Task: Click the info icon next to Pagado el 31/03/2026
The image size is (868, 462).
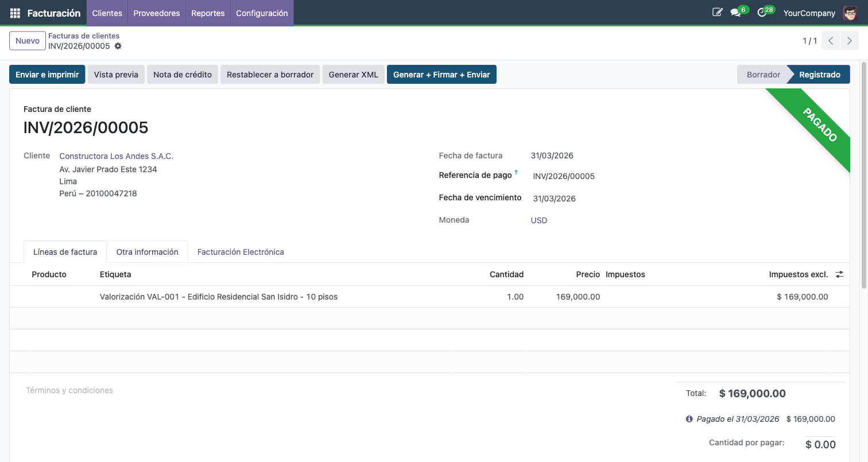Action: click(x=689, y=419)
